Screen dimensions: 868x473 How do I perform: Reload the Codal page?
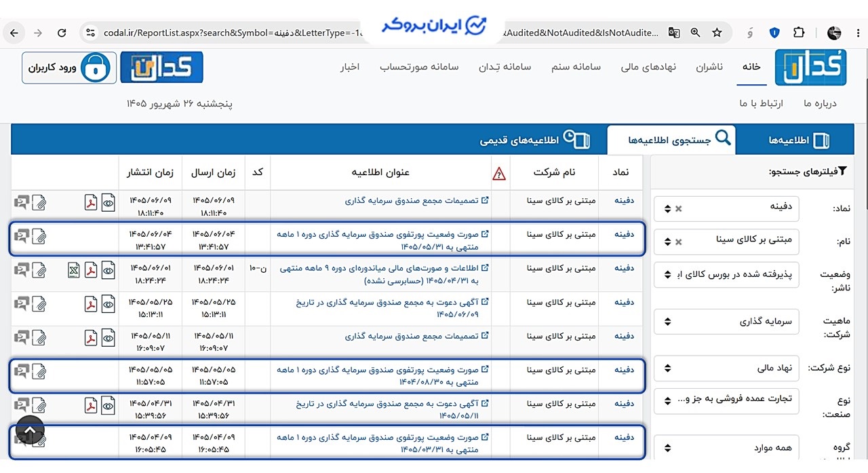[62, 33]
